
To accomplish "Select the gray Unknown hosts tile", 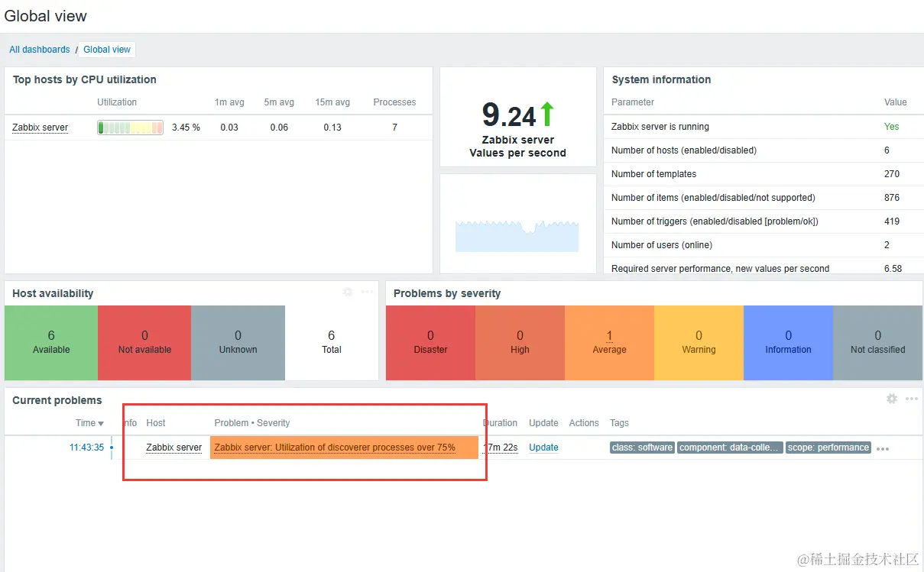I will (x=238, y=343).
